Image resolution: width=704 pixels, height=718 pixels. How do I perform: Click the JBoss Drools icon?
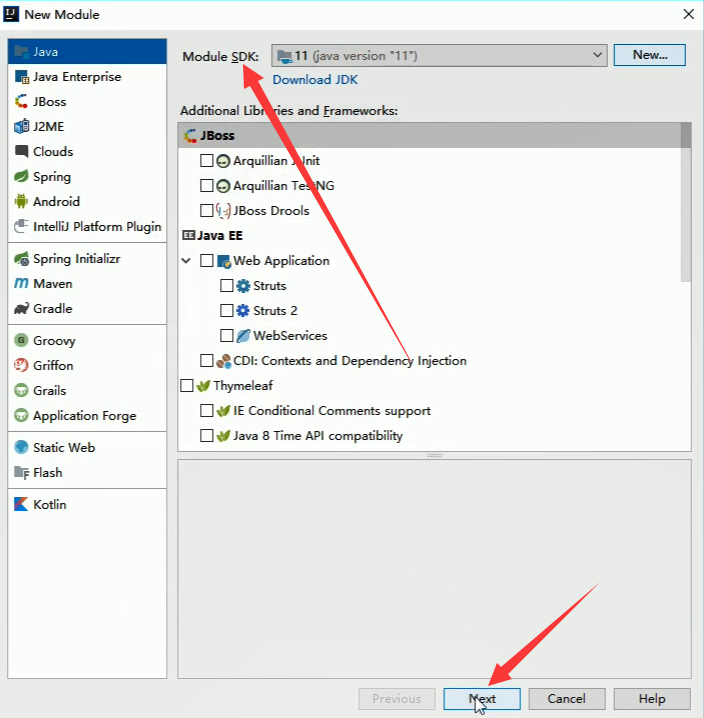click(x=224, y=211)
